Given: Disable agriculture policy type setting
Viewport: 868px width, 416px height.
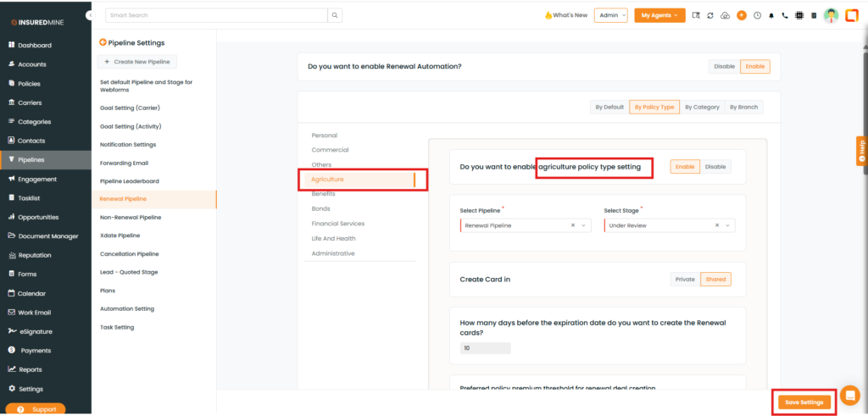Looking at the screenshot, I should (x=715, y=167).
